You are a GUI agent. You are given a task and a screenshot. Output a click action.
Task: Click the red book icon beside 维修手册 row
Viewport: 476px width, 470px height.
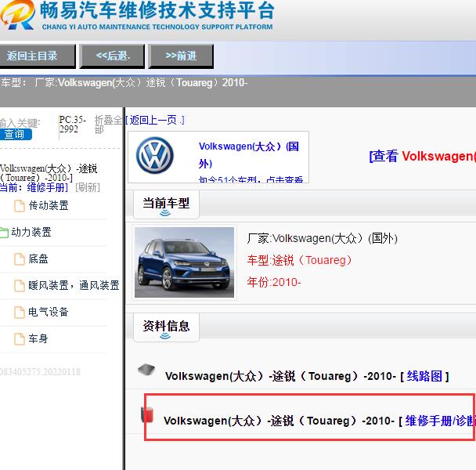[x=147, y=414]
